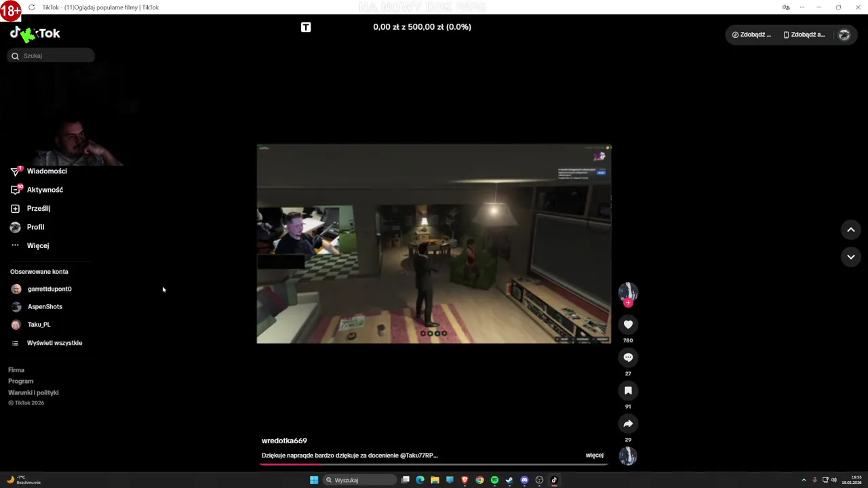Expand video caption with więcej

click(595, 455)
